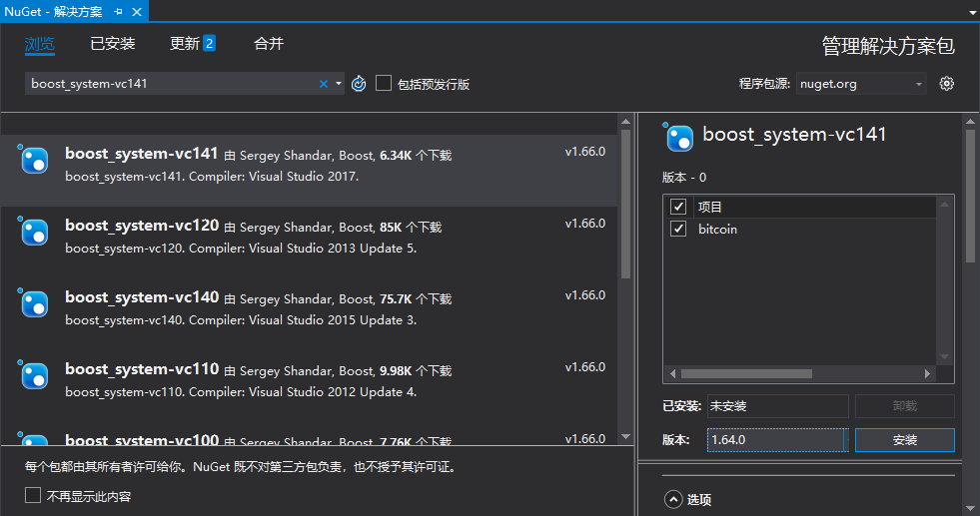Click project list scroll up arrow
The width and height of the screenshot is (980, 516).
point(944,205)
